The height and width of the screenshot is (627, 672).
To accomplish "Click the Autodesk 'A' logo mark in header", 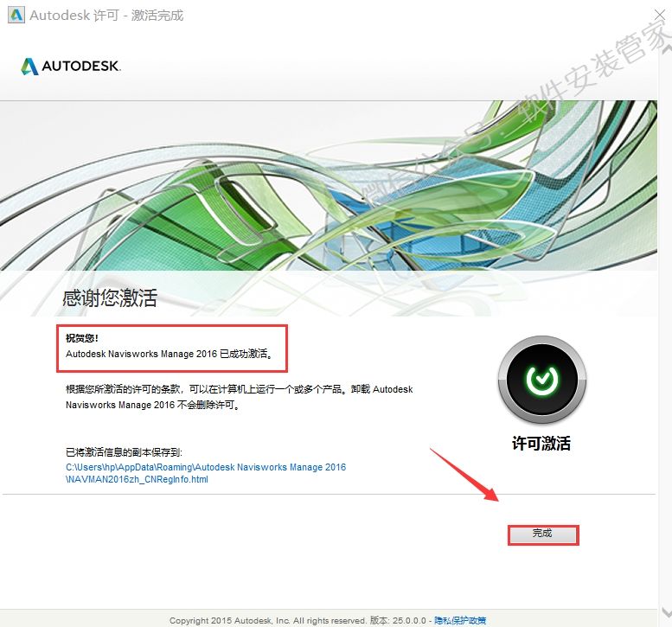I will tap(30, 67).
